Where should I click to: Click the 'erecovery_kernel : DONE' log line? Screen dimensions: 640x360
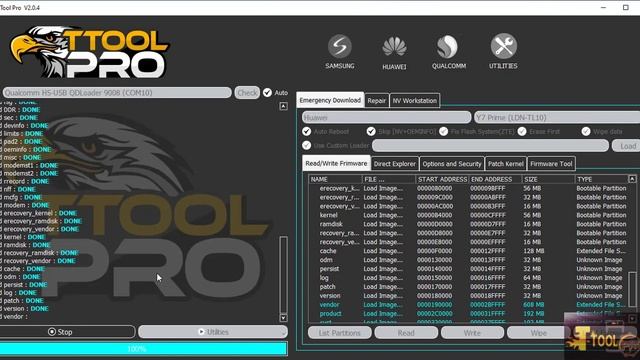coord(40,213)
